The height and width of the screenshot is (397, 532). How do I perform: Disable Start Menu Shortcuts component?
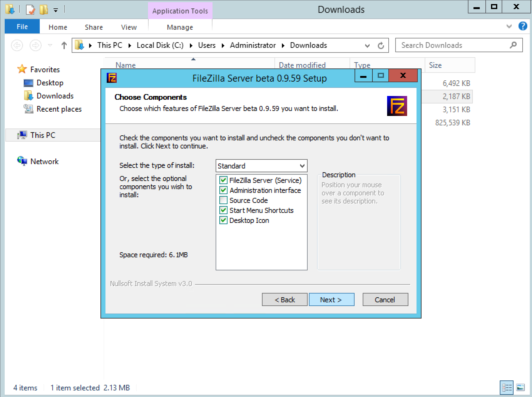[223, 210]
